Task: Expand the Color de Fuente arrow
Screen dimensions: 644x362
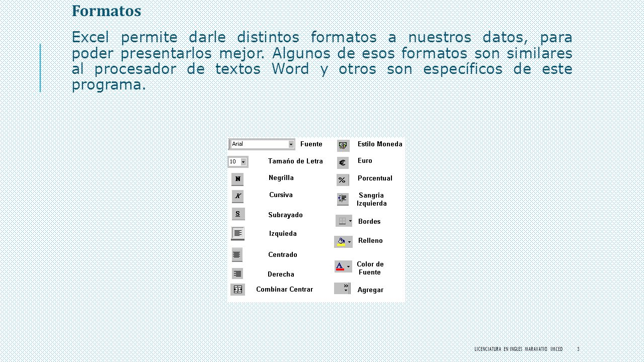Action: pyautogui.click(x=349, y=266)
